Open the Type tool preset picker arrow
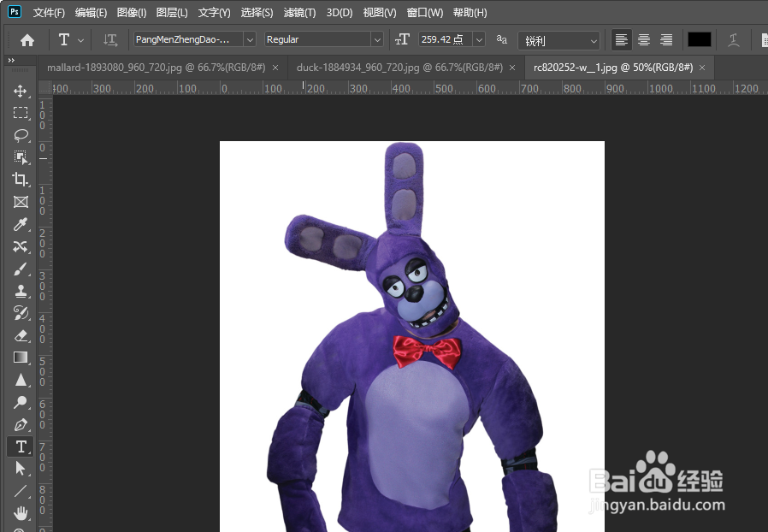 (80, 40)
